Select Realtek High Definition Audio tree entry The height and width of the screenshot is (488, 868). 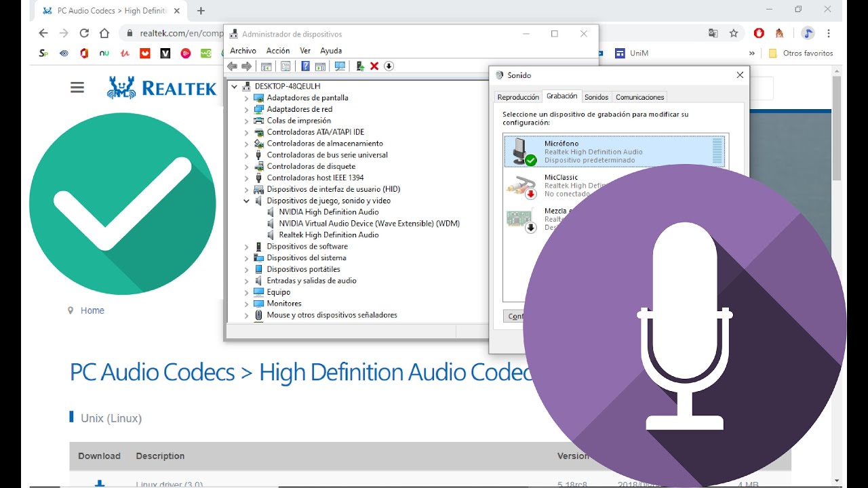pyautogui.click(x=329, y=235)
